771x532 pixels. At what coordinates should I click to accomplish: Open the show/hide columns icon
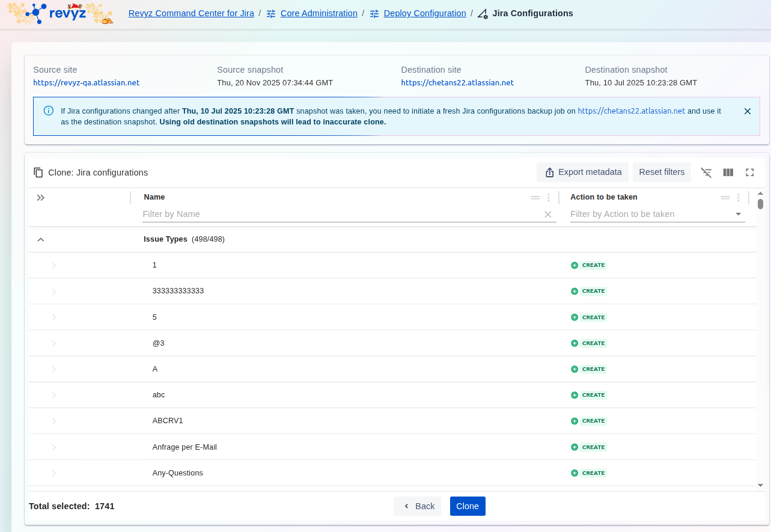click(728, 173)
